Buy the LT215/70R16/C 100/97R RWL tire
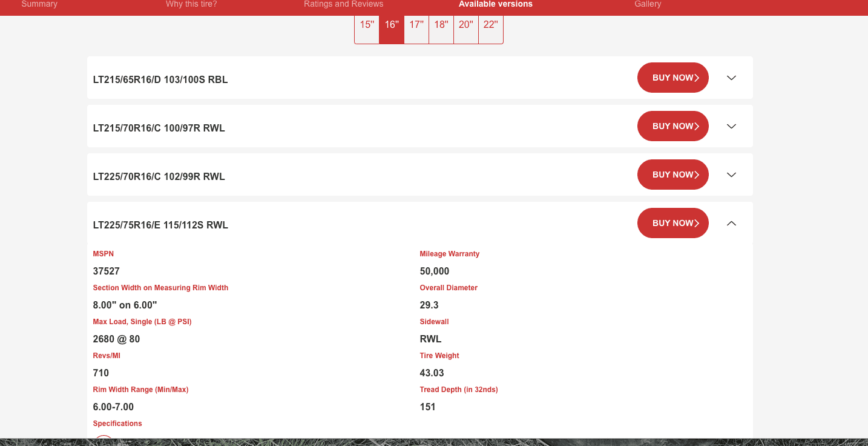The height and width of the screenshot is (446, 868). pos(673,126)
